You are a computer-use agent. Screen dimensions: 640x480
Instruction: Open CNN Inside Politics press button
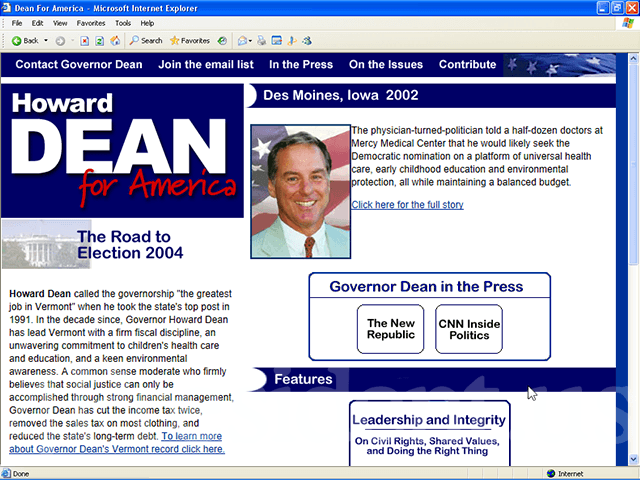[x=469, y=329]
